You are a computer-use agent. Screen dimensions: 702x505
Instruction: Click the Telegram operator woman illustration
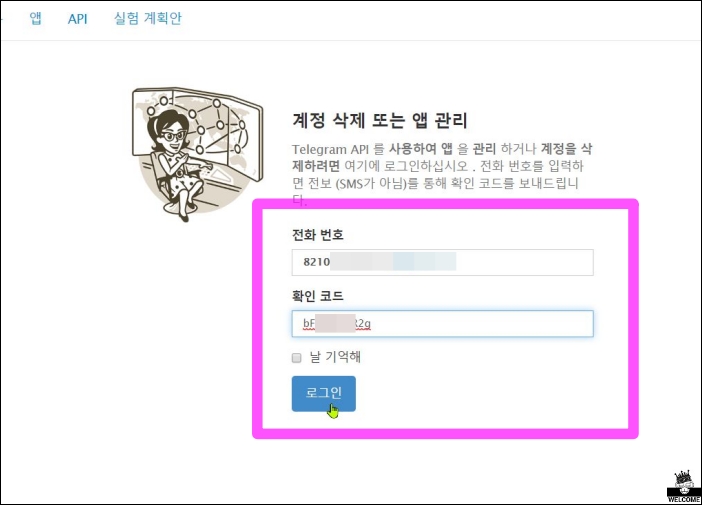197,154
